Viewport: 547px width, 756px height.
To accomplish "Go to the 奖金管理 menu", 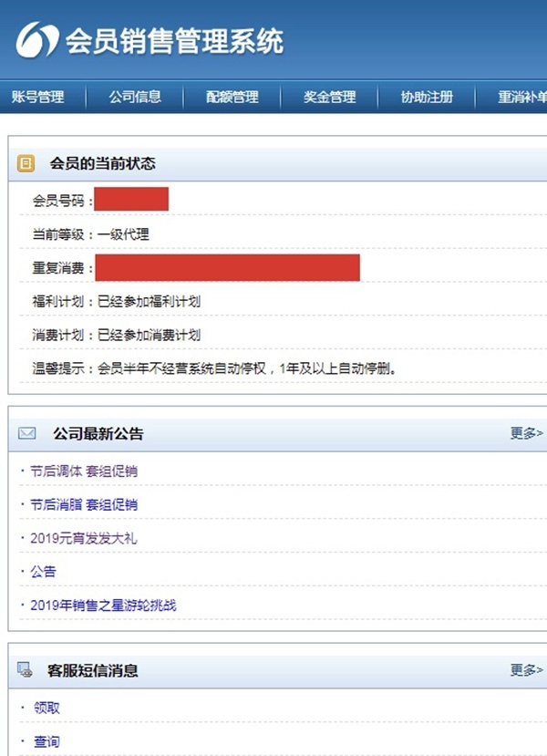I will [330, 97].
